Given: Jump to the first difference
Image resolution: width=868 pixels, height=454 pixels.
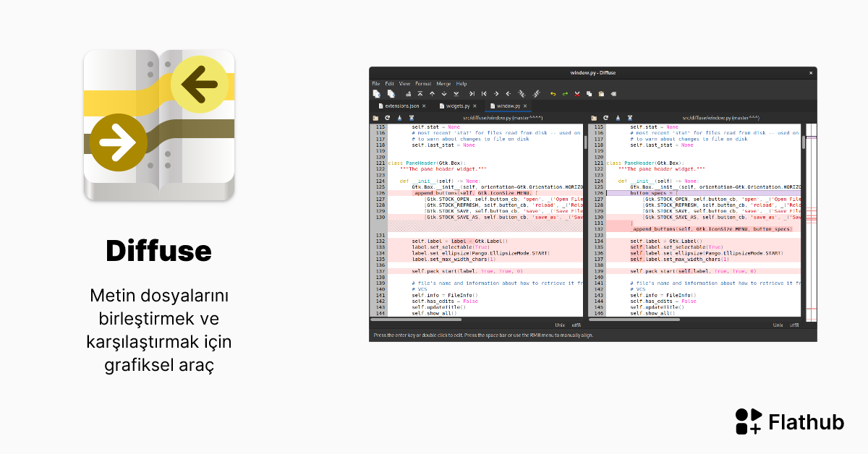Looking at the screenshot, I should point(420,94).
